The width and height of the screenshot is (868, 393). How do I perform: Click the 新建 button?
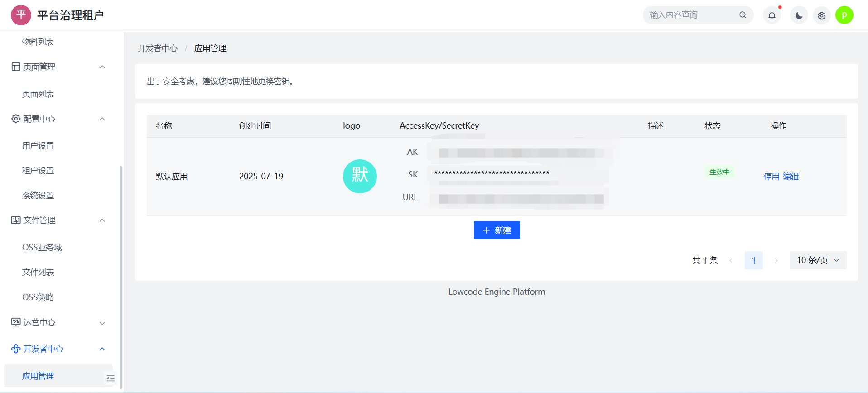click(497, 230)
